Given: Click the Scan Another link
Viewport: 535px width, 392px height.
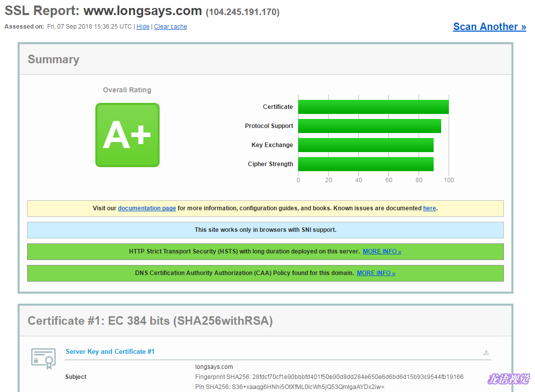Looking at the screenshot, I should tap(489, 27).
